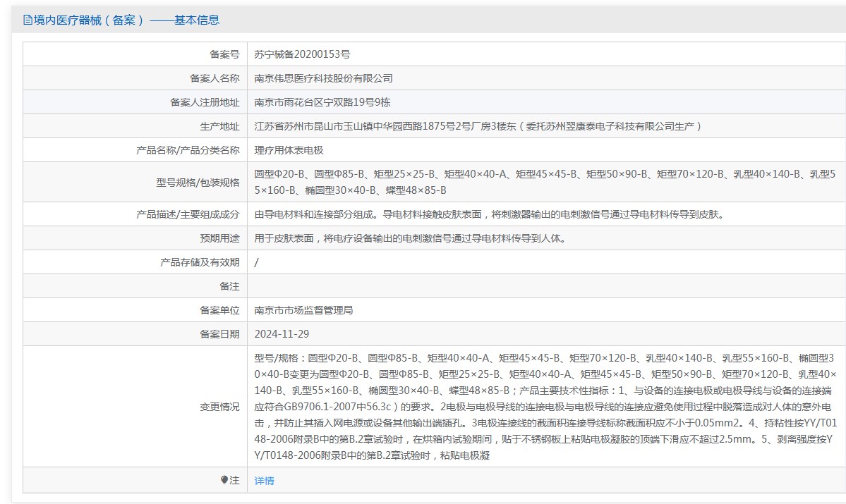Select the 备案人注册地址 label

(x=205, y=102)
